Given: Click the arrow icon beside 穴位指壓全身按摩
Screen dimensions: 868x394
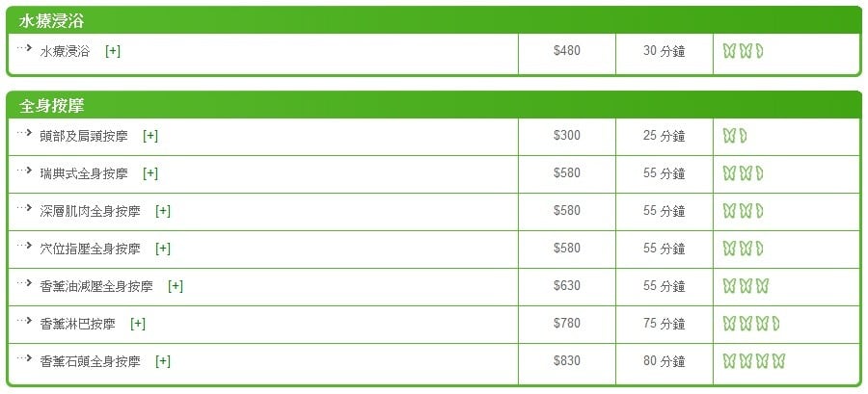Looking at the screenshot, I should coord(24,246).
